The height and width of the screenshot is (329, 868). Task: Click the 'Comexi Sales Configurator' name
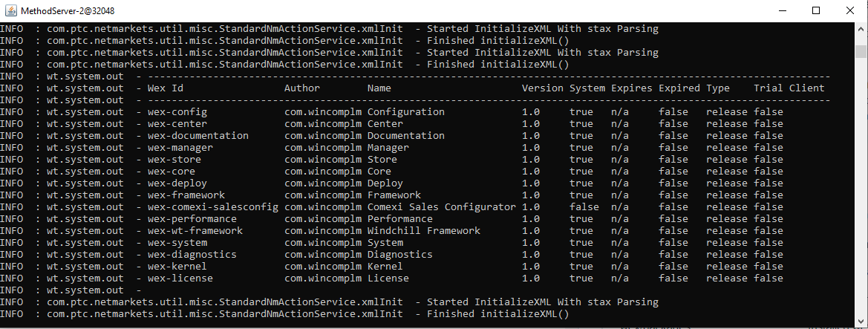coord(441,207)
